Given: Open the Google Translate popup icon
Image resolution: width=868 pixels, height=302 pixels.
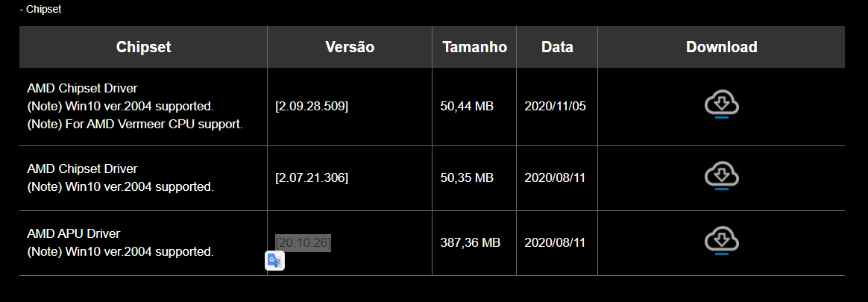Looking at the screenshot, I should coord(274,260).
